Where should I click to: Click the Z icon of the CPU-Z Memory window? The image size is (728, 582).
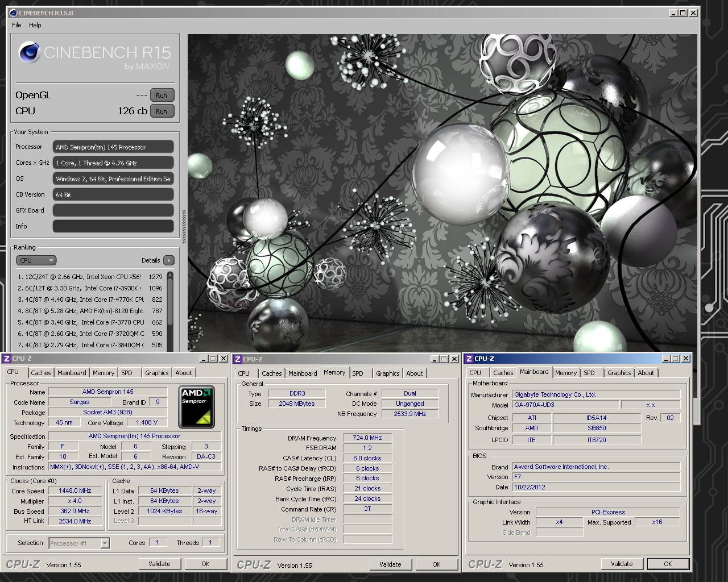tap(238, 359)
